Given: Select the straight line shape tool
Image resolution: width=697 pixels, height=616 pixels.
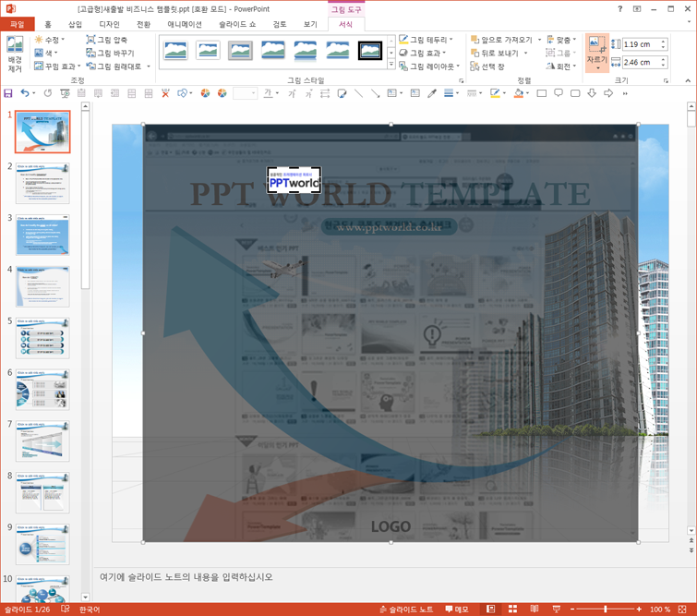Looking at the screenshot, I should tap(358, 93).
